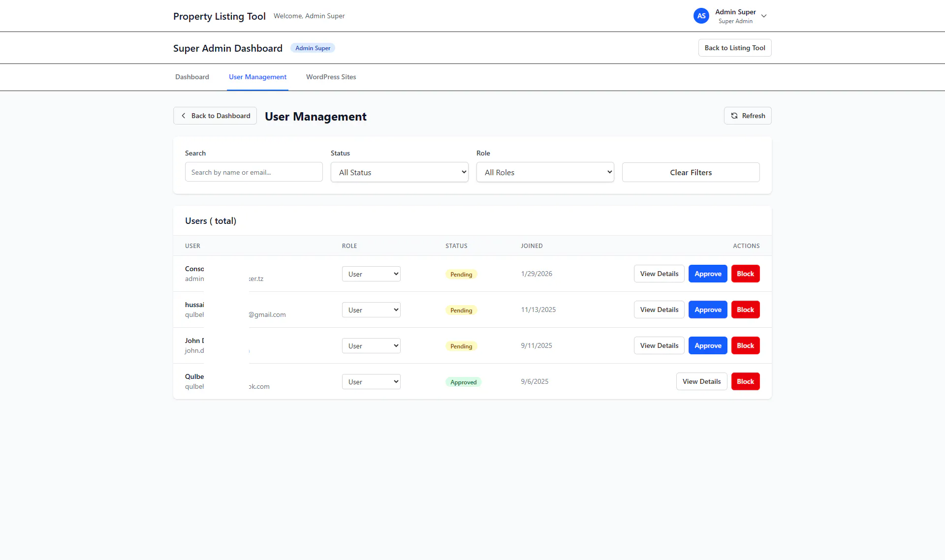Click the Refresh button
This screenshot has width=945, height=560.
[x=748, y=116]
